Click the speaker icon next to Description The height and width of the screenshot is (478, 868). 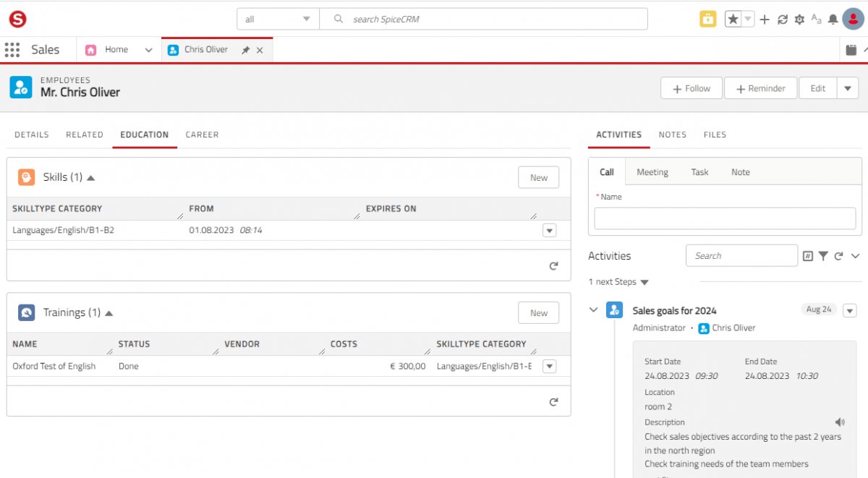tap(839, 422)
